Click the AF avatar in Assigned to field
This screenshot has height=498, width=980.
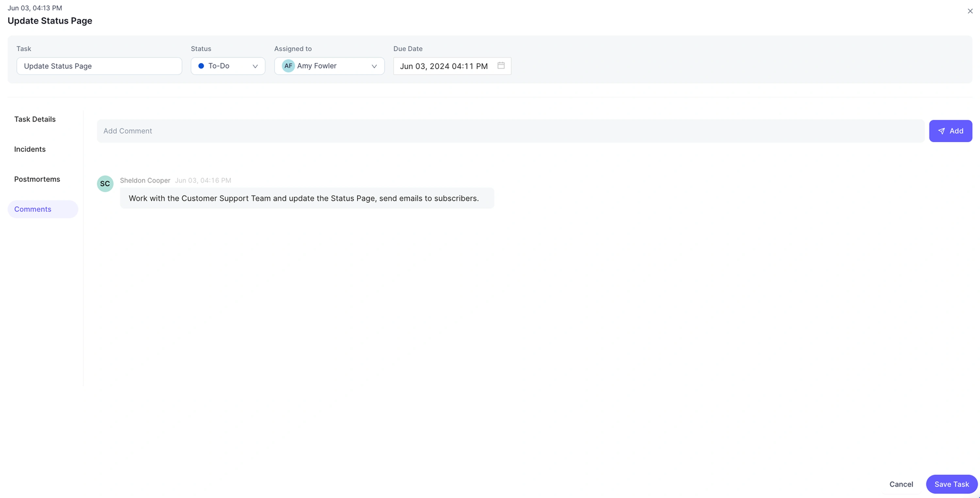[288, 66]
